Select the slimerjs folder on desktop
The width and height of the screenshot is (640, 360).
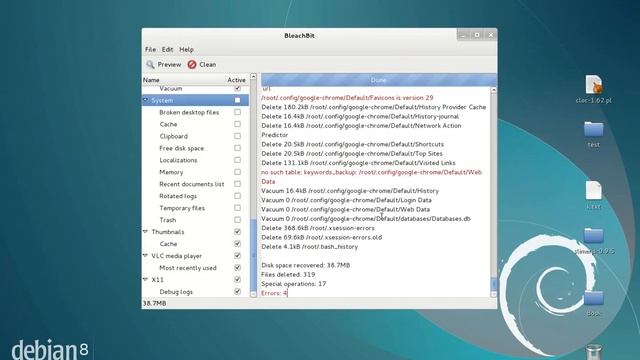click(593, 236)
